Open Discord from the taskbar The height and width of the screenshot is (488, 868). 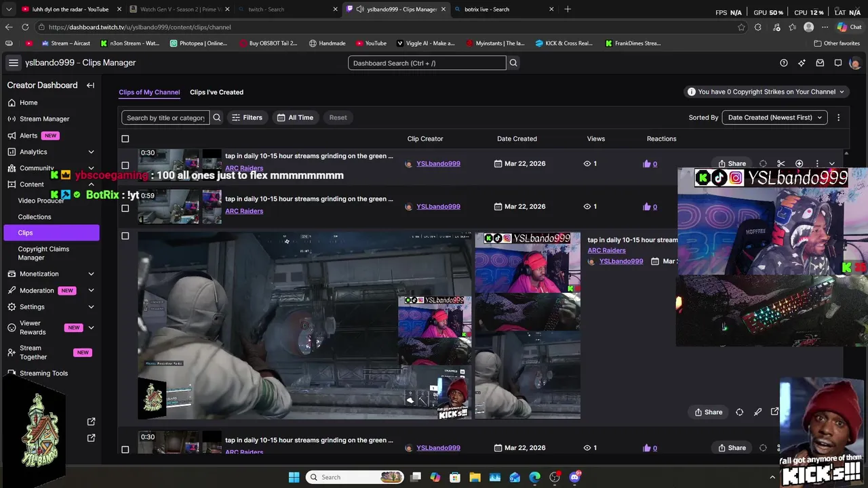[575, 477]
